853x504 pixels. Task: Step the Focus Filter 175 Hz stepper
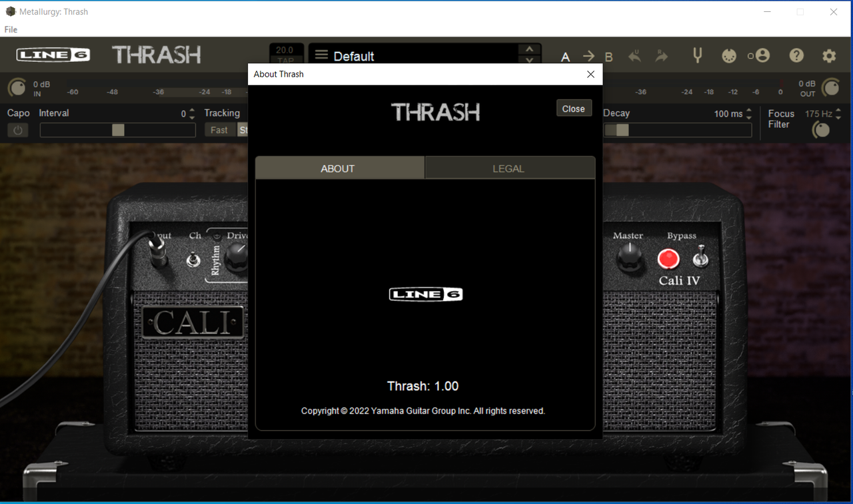click(x=838, y=114)
